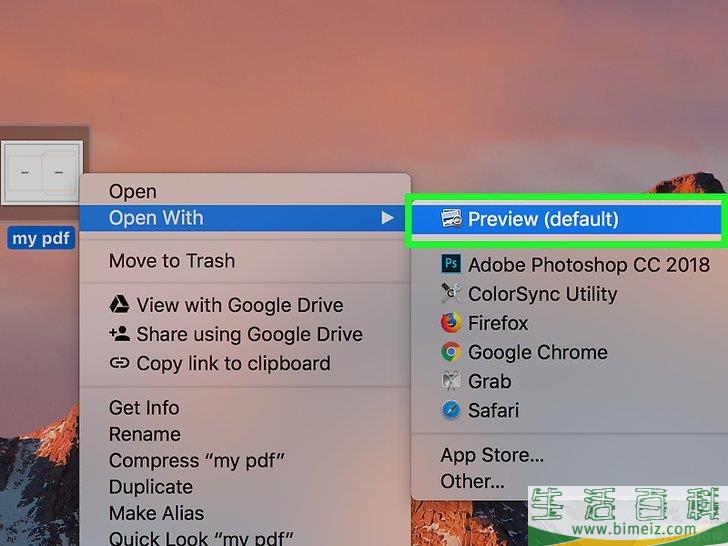This screenshot has height=546, width=728.
Task: Click the Firefox browser icon
Action: [451, 323]
